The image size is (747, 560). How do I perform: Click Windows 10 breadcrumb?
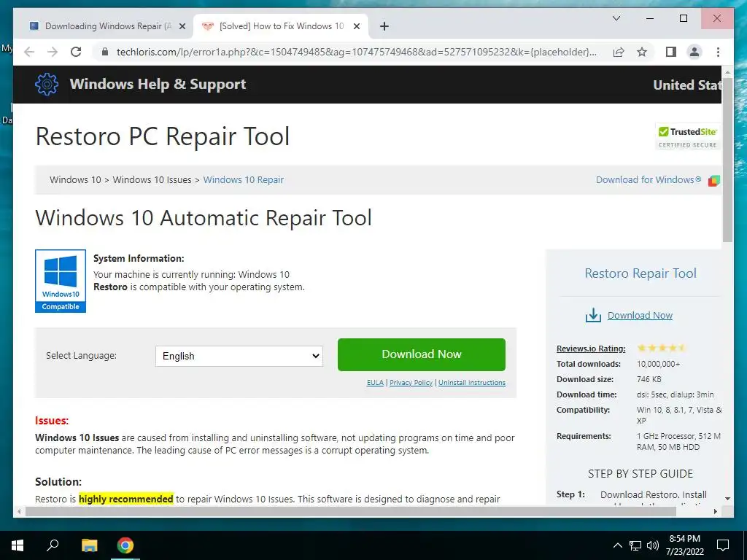tap(75, 179)
